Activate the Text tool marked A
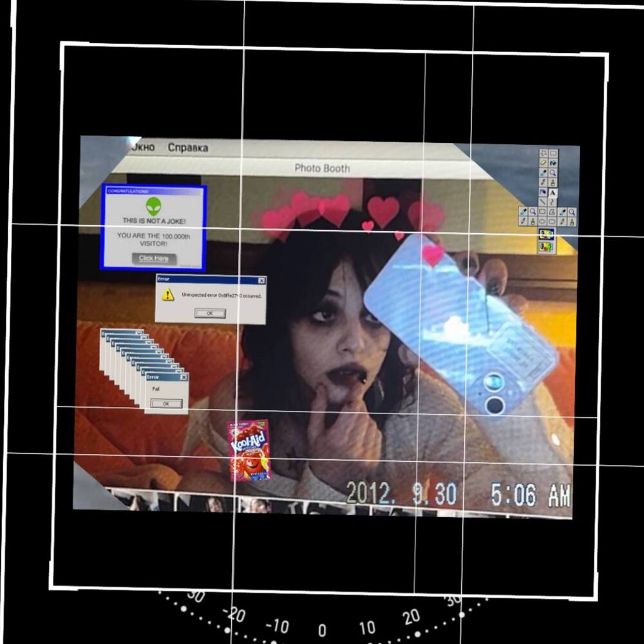Image resolution: width=644 pixels, height=644 pixels. 553,193
